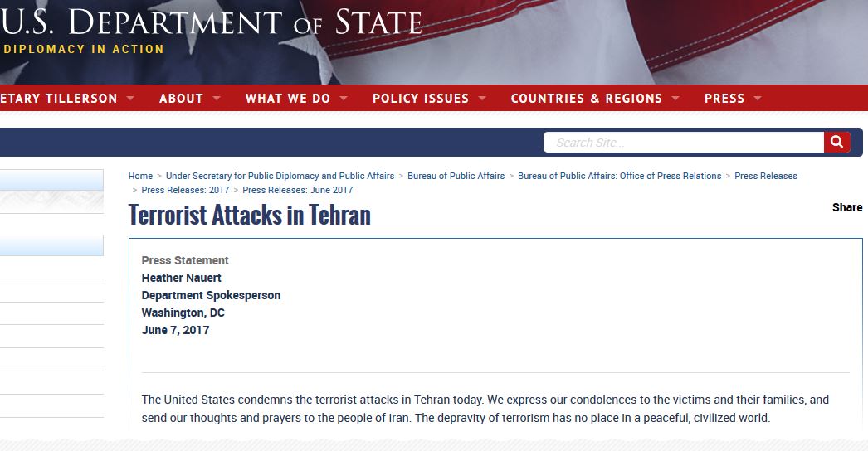Image resolution: width=868 pixels, height=451 pixels.
Task: Open the Policy Issues menu item
Action: (x=421, y=99)
